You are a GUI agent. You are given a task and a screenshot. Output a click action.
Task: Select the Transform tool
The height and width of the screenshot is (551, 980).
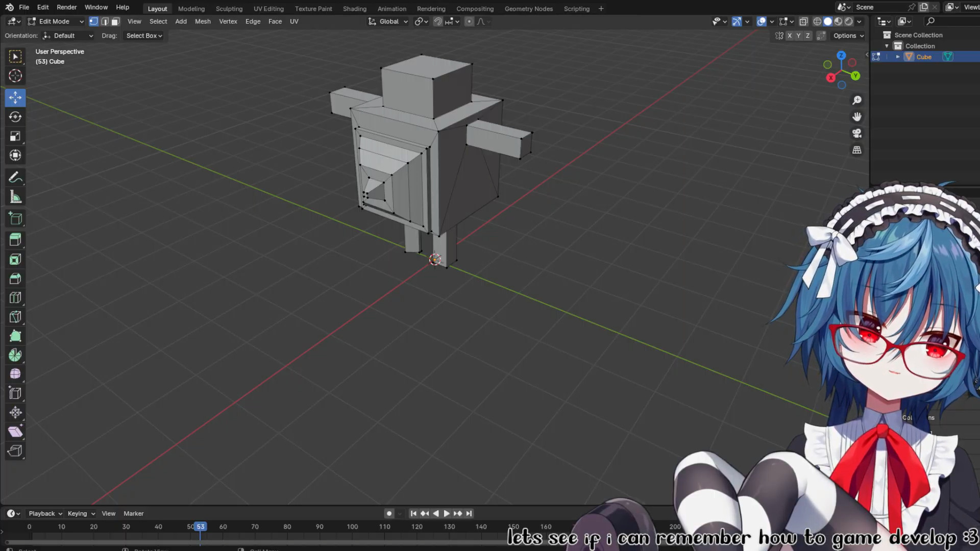pyautogui.click(x=15, y=156)
